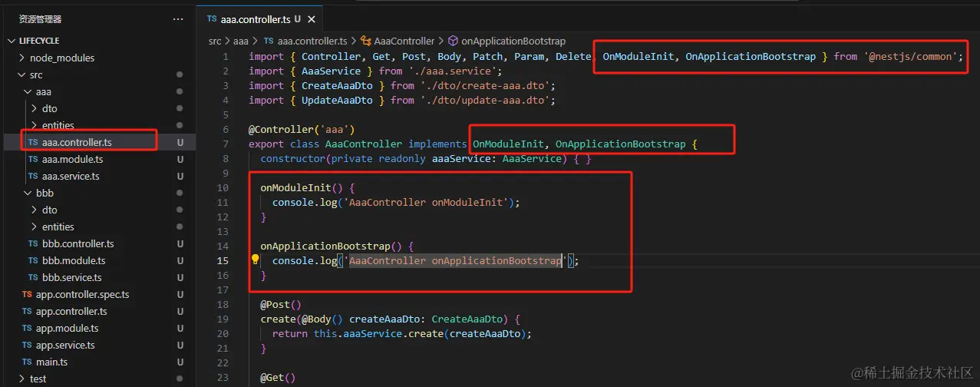Click the TS icon of aaa.module.ts
Image resolution: width=980 pixels, height=387 pixels.
point(33,159)
